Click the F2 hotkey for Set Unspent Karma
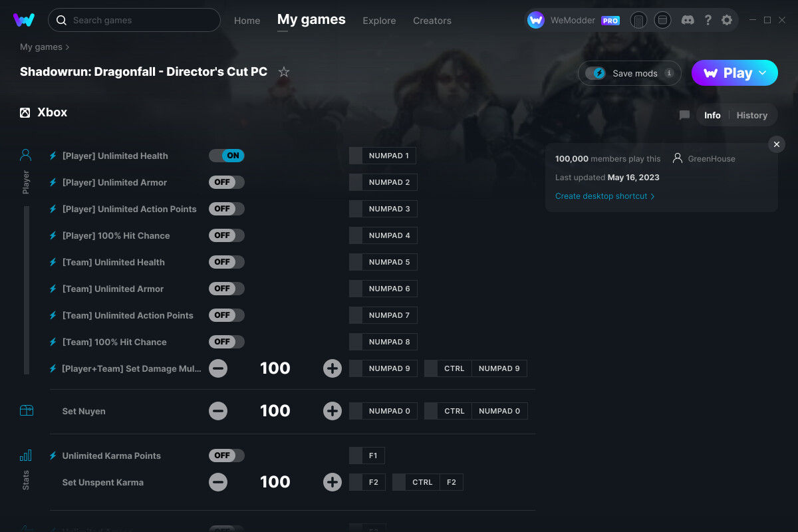The width and height of the screenshot is (798, 532). tap(367, 482)
